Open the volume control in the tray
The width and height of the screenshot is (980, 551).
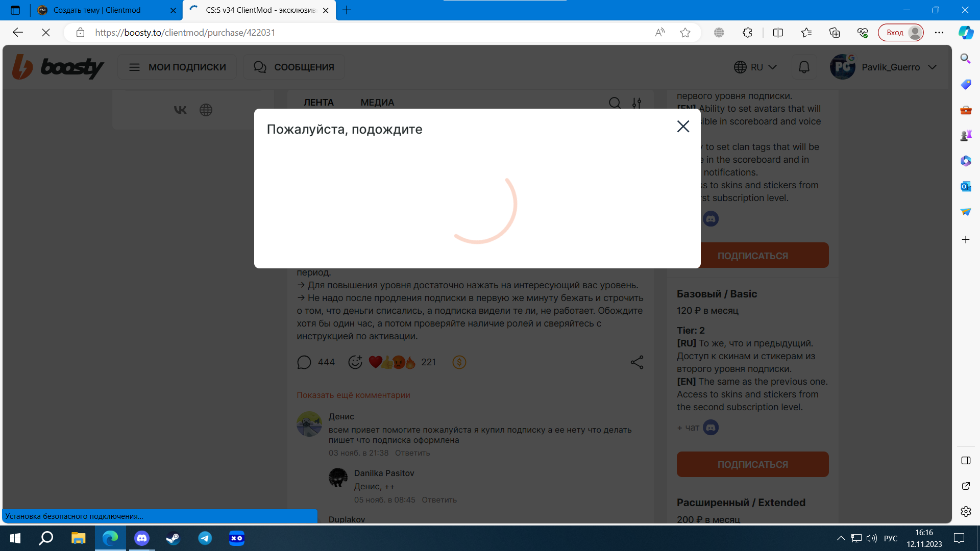[872, 538]
